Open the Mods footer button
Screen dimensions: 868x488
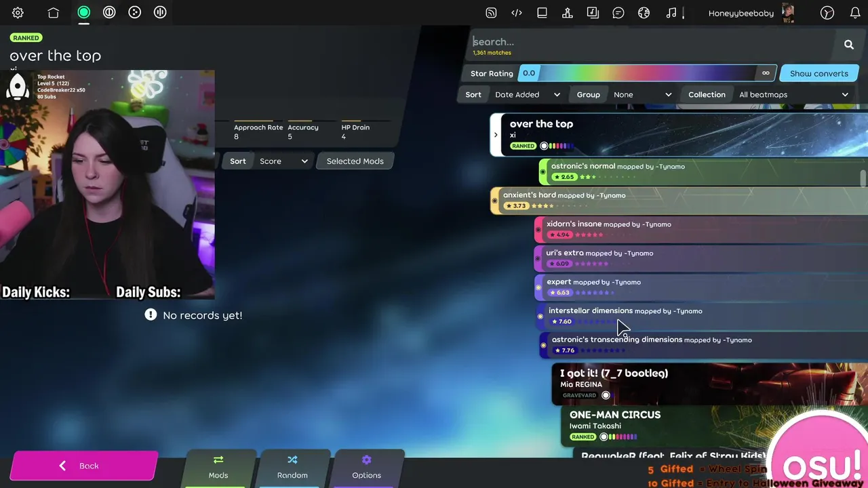click(218, 468)
